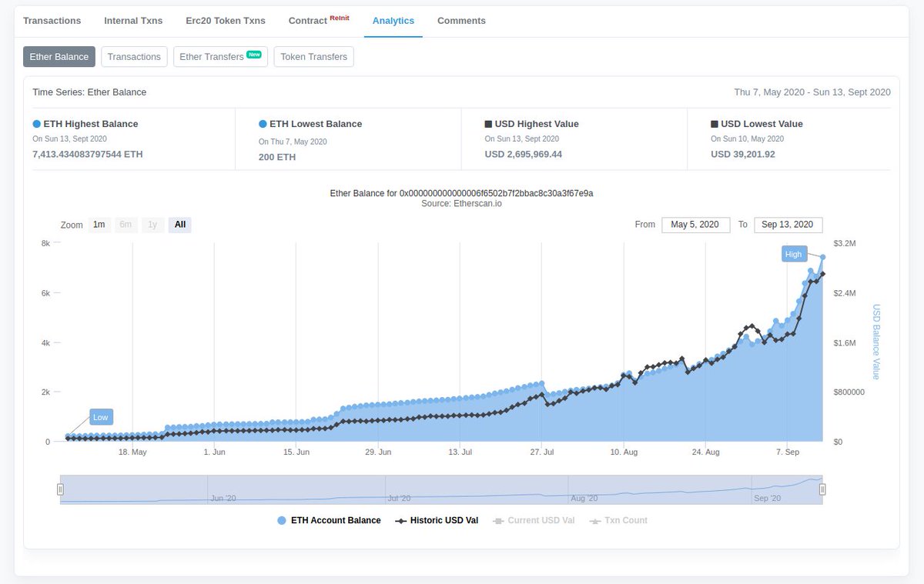Go to the Comments tab
924x584 pixels.
tap(461, 21)
